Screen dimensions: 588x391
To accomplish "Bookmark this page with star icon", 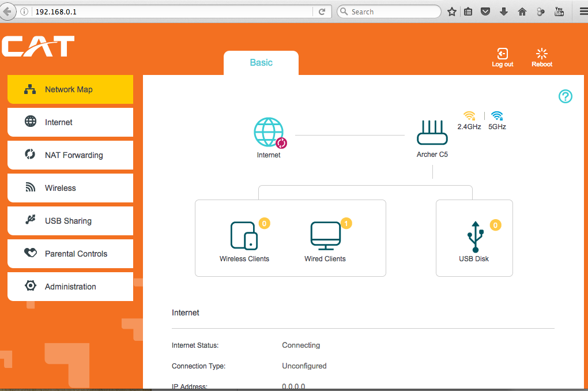I will click(452, 12).
